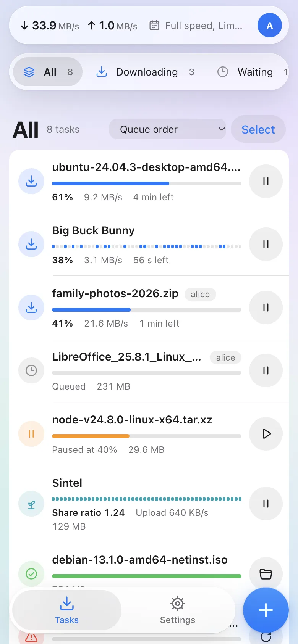298x644 pixels.
Task: Open the Queue order sort dropdown
Action: [x=168, y=129]
